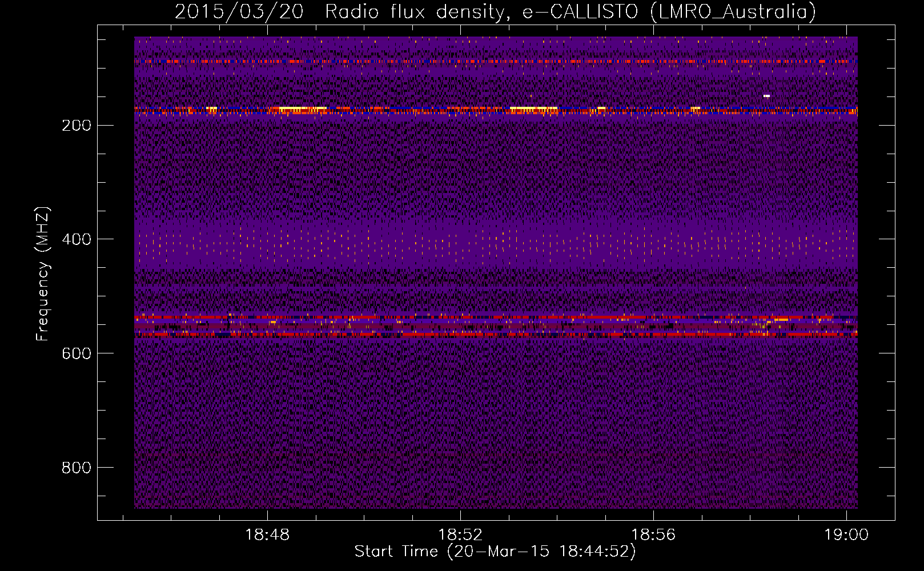The width and height of the screenshot is (924, 571).
Task: Click the 600 frequency tick label
Action: tap(77, 353)
